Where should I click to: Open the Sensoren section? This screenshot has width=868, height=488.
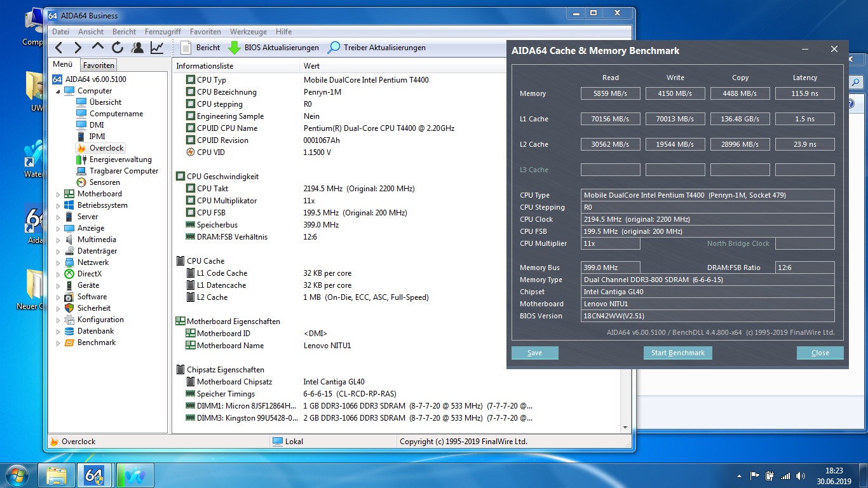click(106, 182)
